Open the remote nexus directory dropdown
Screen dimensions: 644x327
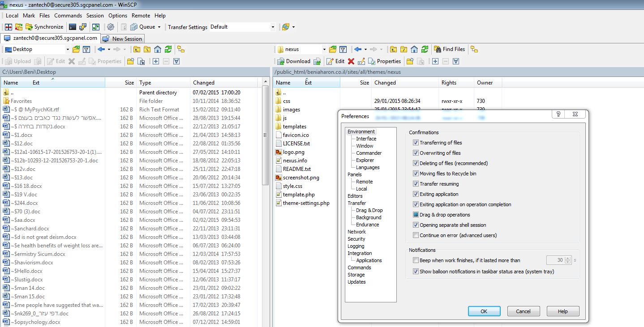[324, 49]
